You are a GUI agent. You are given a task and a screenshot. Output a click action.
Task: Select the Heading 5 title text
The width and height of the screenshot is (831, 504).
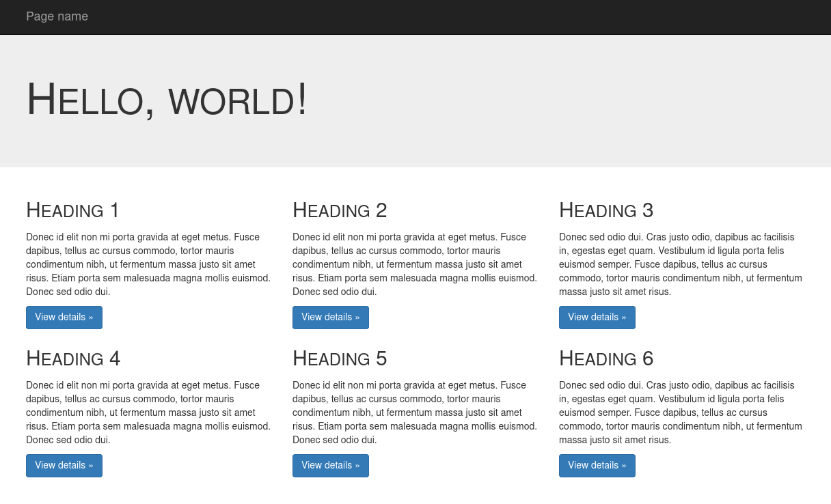(340, 359)
